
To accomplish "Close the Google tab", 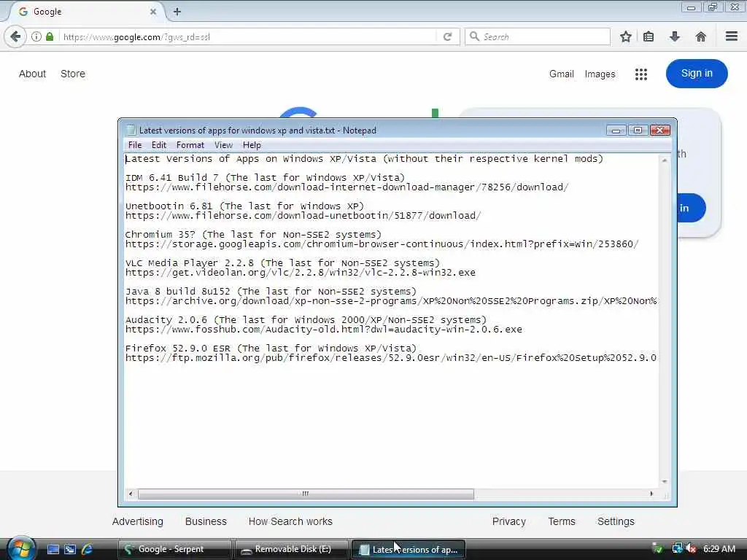I will tap(153, 12).
